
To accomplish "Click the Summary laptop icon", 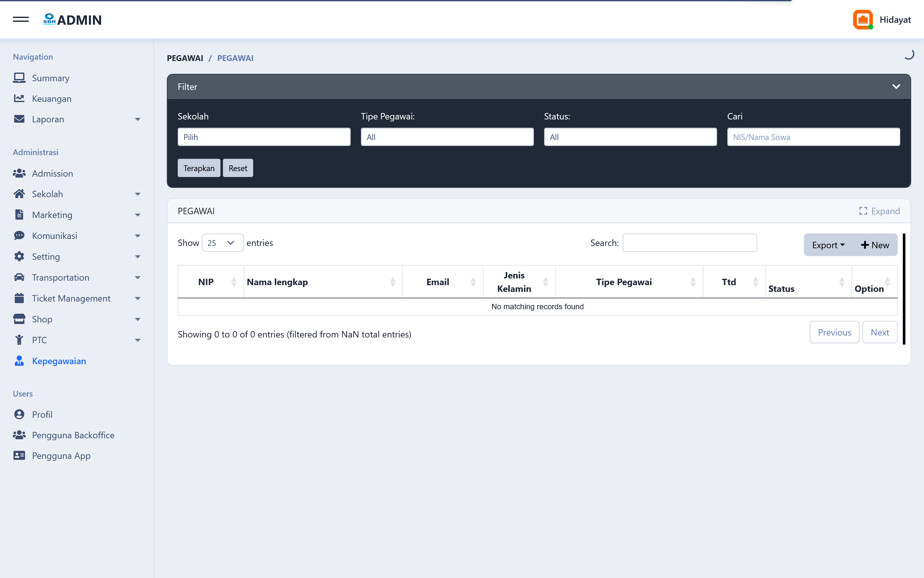I will pos(19,78).
